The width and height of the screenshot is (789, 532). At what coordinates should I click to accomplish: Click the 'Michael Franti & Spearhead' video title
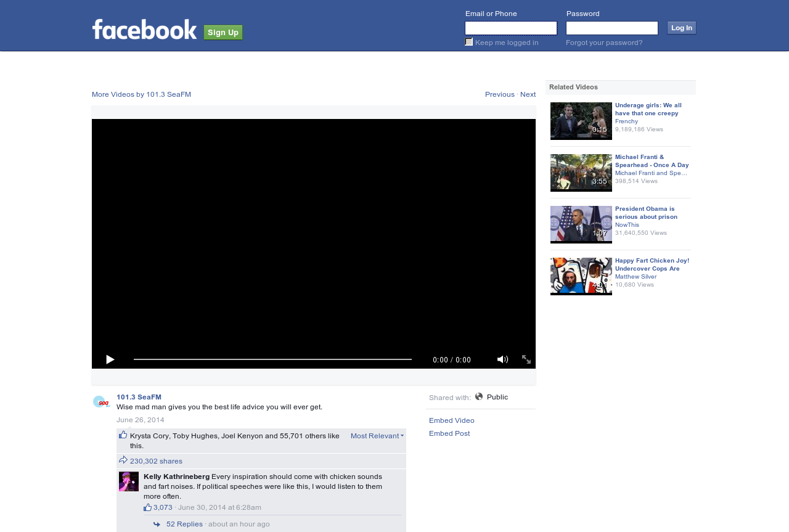click(652, 161)
